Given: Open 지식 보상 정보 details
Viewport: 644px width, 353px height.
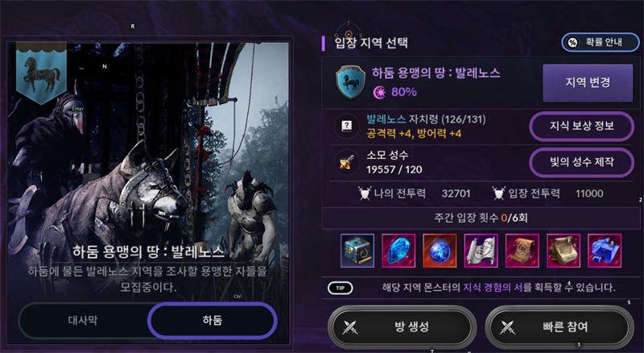Looking at the screenshot, I should (581, 126).
